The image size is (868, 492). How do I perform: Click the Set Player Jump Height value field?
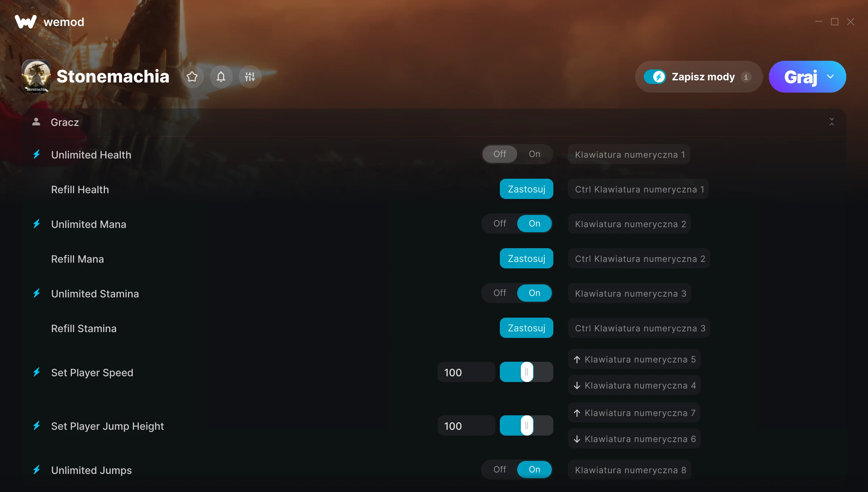click(x=467, y=426)
